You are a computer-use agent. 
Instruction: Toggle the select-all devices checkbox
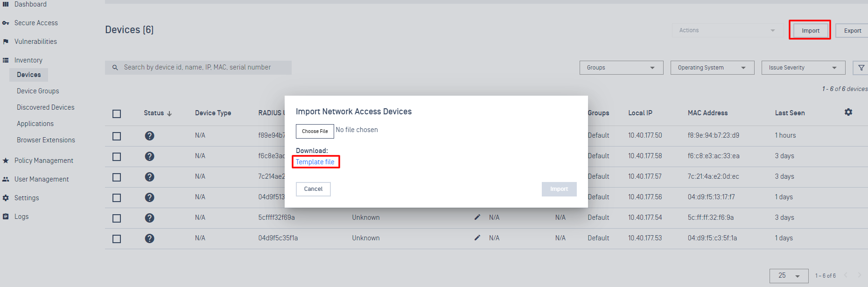117,114
